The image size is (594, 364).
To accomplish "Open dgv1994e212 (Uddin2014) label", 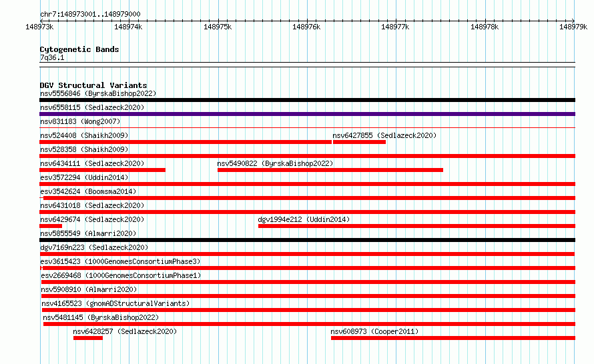I will [x=304, y=219].
